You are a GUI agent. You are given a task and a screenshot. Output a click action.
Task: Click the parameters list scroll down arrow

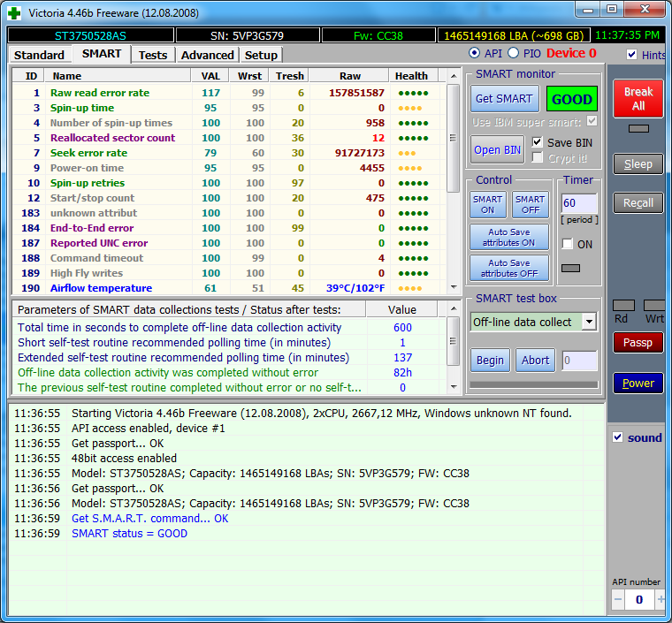(454, 387)
